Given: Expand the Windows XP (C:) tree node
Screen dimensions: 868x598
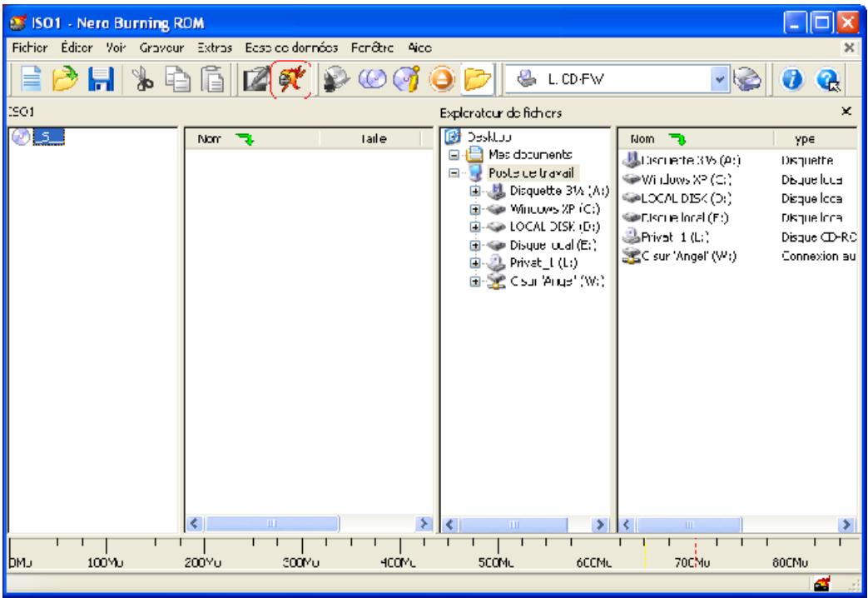Looking at the screenshot, I should 475,210.
